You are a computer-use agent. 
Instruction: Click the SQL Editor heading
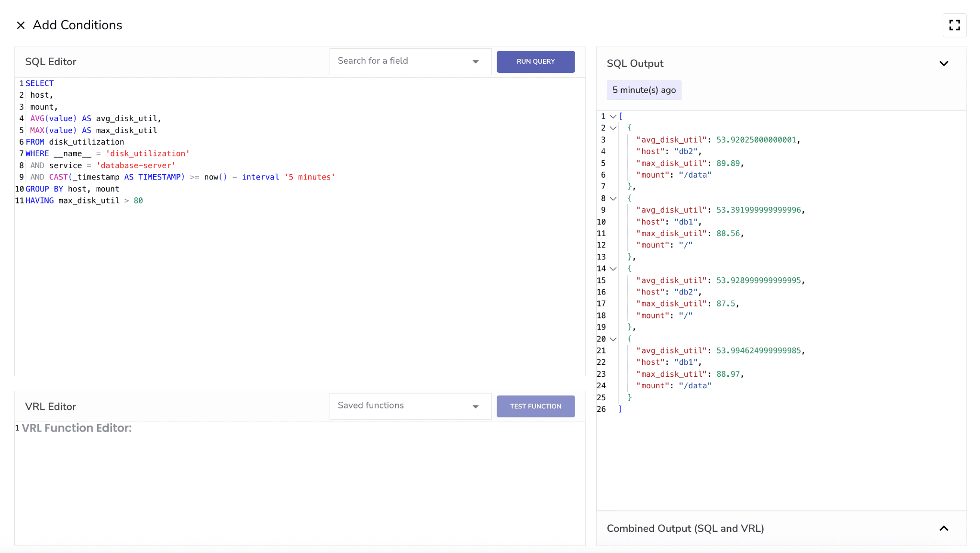click(51, 62)
